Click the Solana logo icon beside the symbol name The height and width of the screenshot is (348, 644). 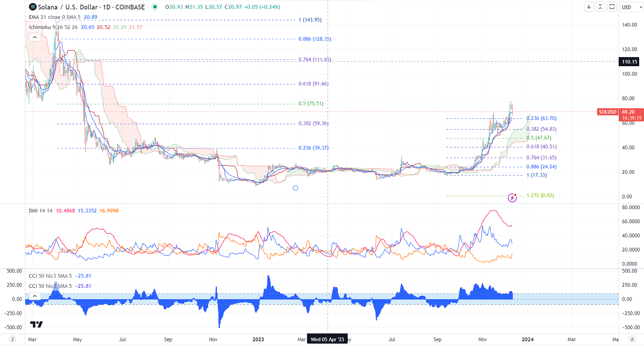pos(33,7)
